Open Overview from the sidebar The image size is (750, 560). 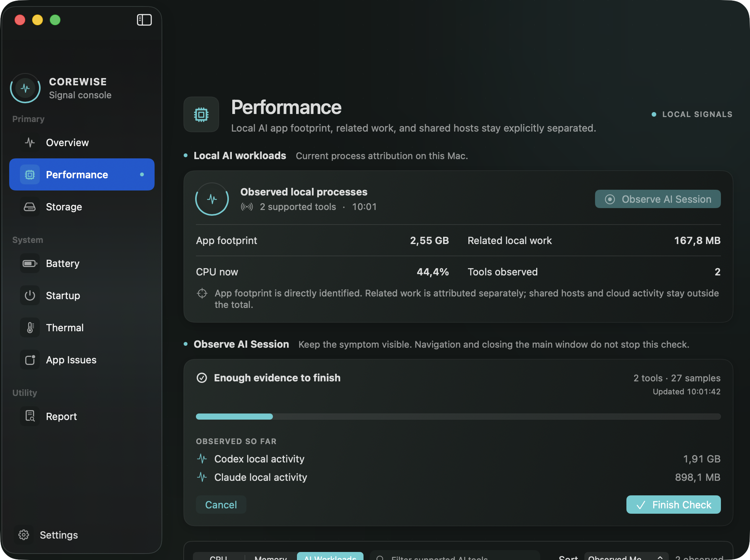point(82,143)
